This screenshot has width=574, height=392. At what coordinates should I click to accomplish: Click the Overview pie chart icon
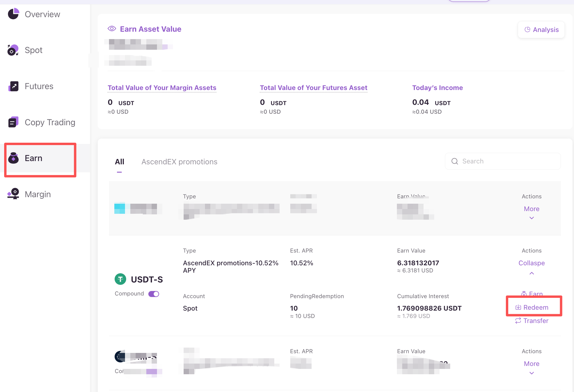coord(13,14)
